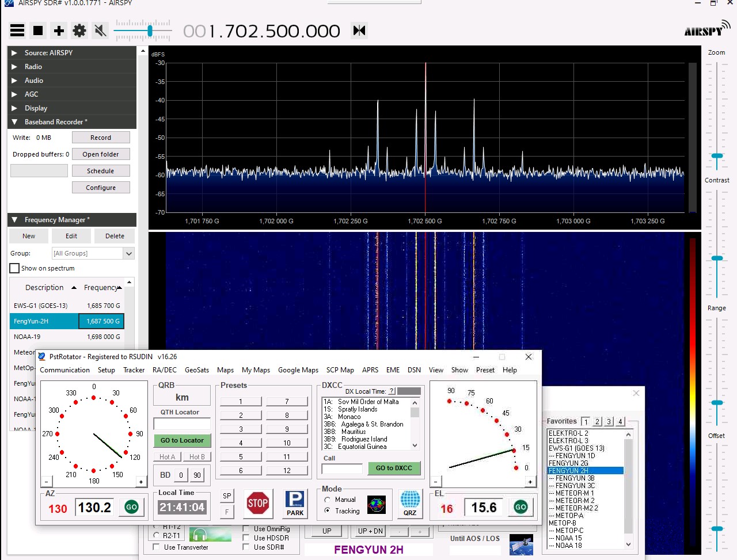
Task: Click the green GO icon next to elevation
Action: (x=521, y=507)
